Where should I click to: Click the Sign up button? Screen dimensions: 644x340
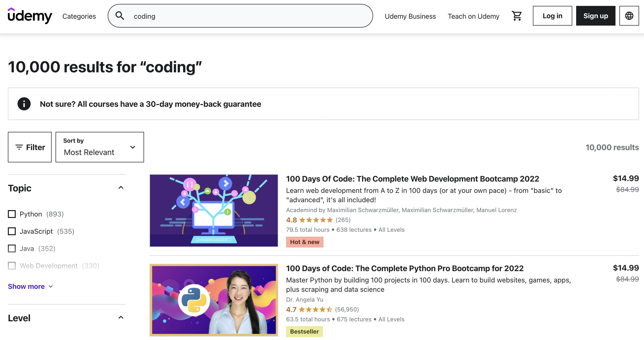(x=596, y=15)
